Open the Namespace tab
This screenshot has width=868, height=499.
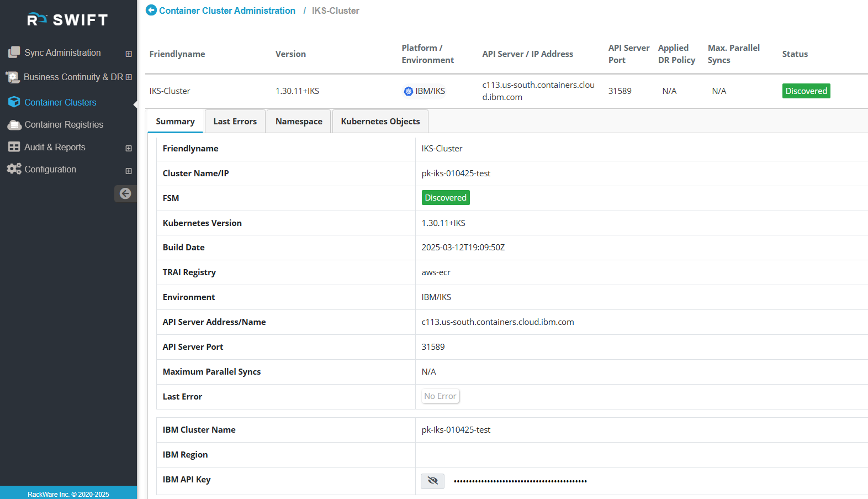coord(299,121)
